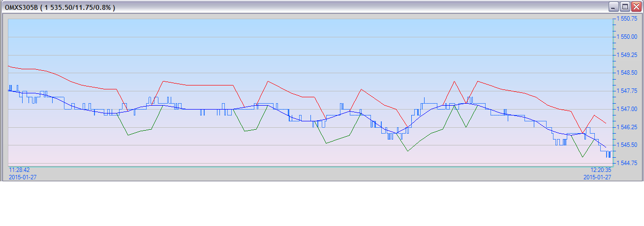Viewport: 644px width, 226px height.
Task: Click the red line's leftmost starting point
Action: click(x=9, y=66)
